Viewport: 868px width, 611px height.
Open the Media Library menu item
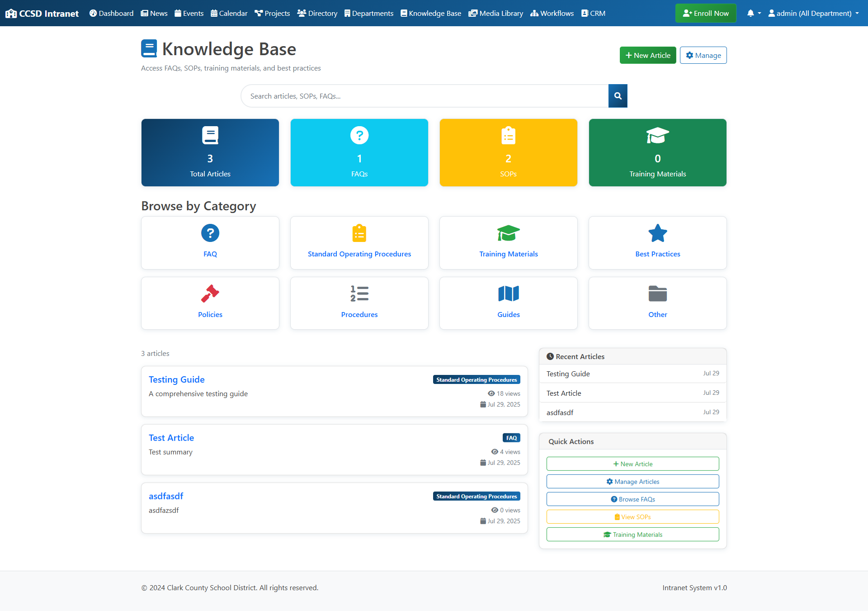(x=495, y=14)
